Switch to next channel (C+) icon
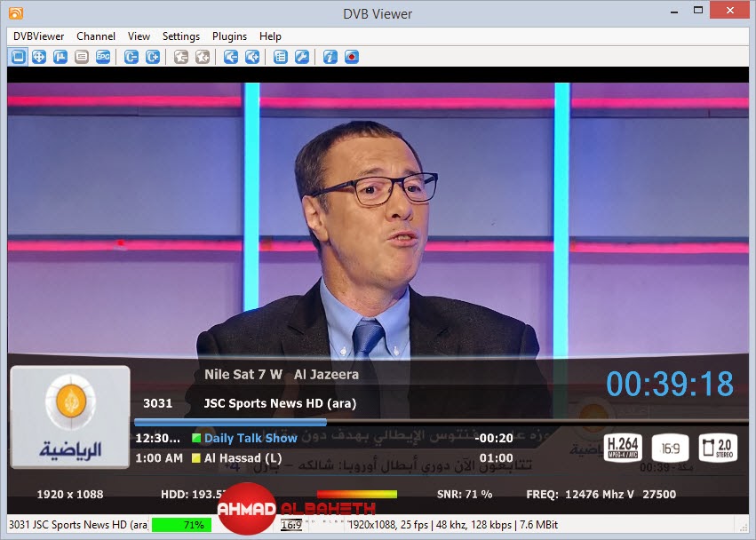 point(153,57)
